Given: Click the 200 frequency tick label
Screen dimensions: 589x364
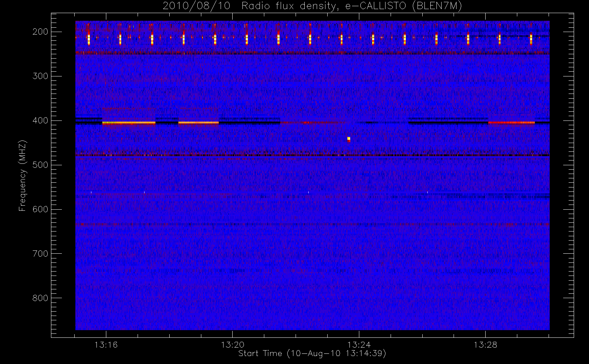Looking at the screenshot, I should click(40, 32).
